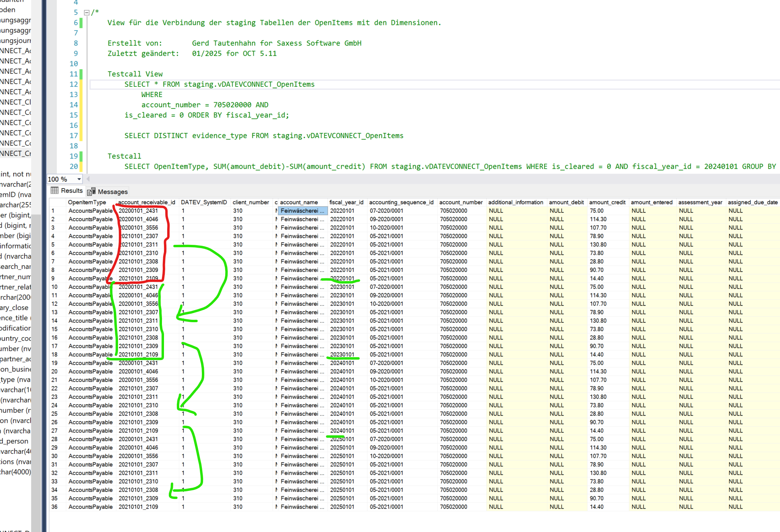Open the 100 % zoom dropdown

pos(79,179)
